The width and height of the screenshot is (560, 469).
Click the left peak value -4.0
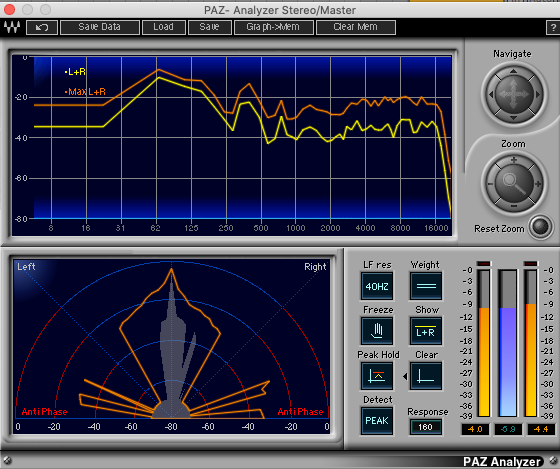(475, 429)
